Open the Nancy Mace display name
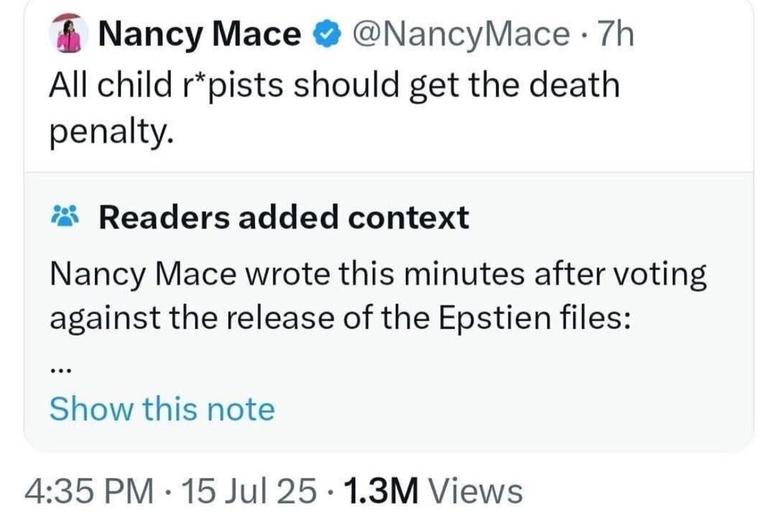The height and width of the screenshot is (532, 777). pyautogui.click(x=200, y=35)
